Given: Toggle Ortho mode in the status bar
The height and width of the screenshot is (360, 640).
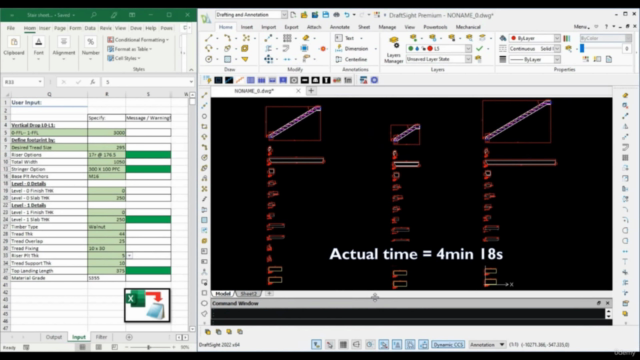Looking at the screenshot, I should [356, 345].
